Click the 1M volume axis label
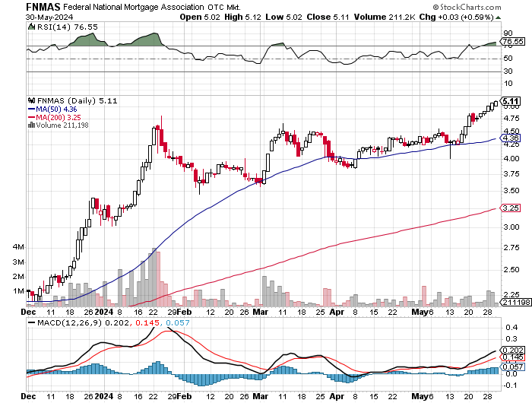 19,291
